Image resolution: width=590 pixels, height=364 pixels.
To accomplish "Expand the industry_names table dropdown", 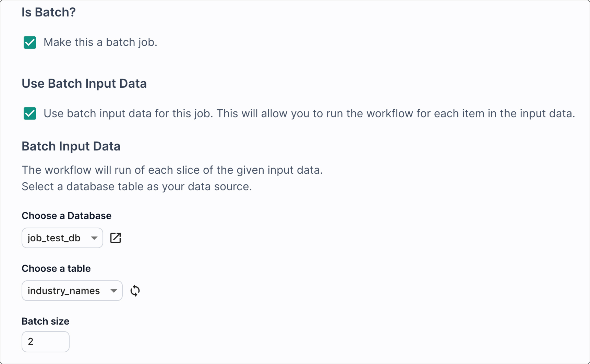I will click(x=72, y=290).
